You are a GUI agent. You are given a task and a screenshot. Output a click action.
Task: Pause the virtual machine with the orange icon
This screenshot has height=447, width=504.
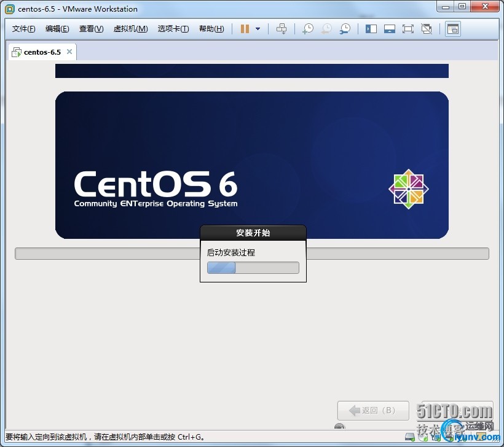(x=245, y=29)
